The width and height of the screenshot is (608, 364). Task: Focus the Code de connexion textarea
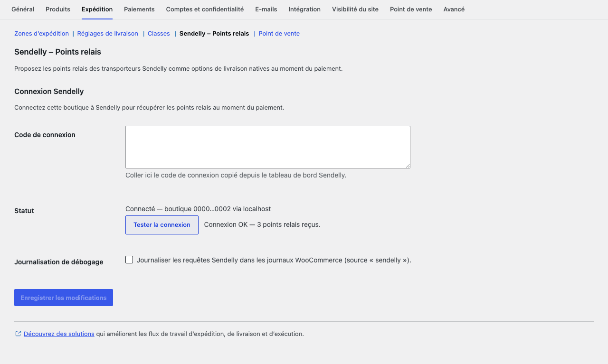268,147
